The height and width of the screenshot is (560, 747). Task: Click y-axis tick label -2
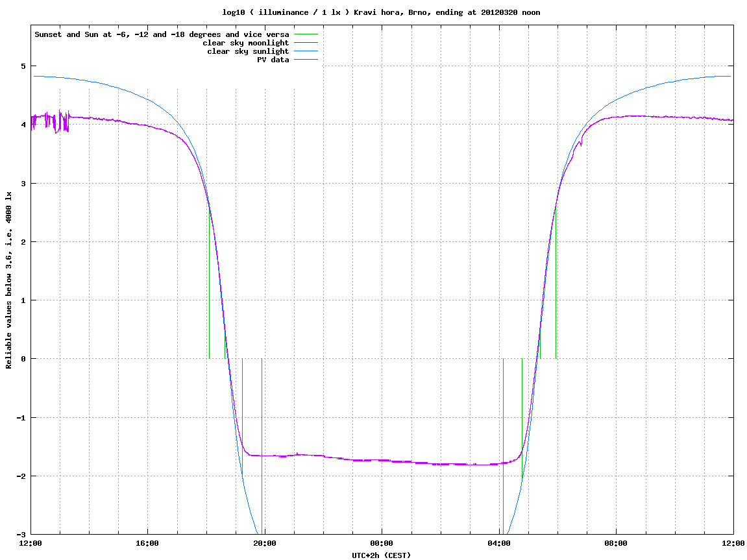coord(21,476)
